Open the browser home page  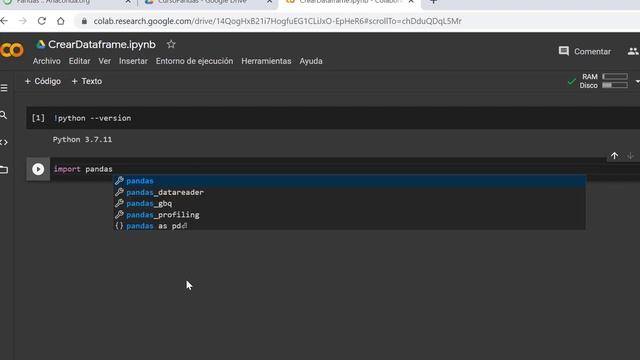(x=60, y=21)
